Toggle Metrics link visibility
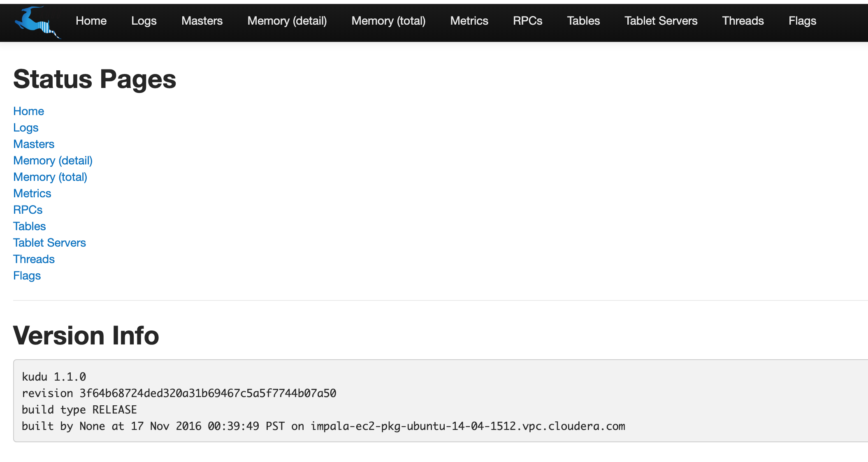Screen dimensions: 868x462 click(32, 193)
